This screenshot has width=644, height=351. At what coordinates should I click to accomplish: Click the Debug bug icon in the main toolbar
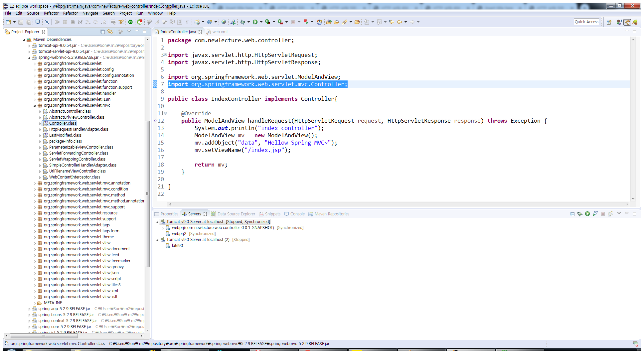click(x=243, y=22)
